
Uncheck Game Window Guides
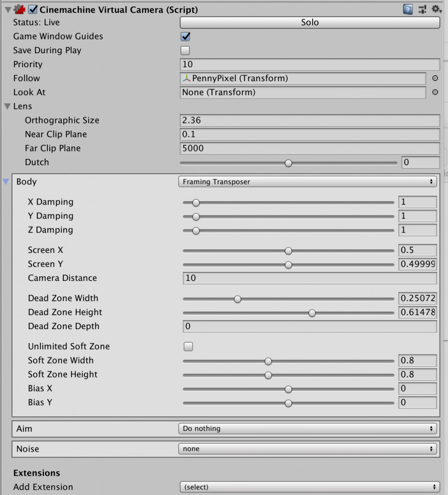(185, 36)
